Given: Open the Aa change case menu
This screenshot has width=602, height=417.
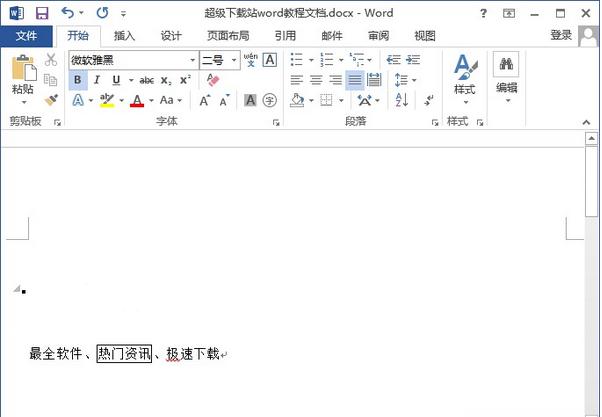Looking at the screenshot, I should [x=170, y=100].
